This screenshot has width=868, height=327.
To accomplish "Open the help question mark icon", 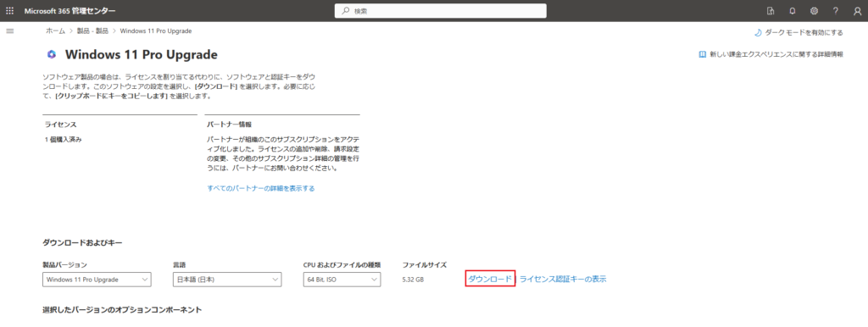I will (835, 10).
